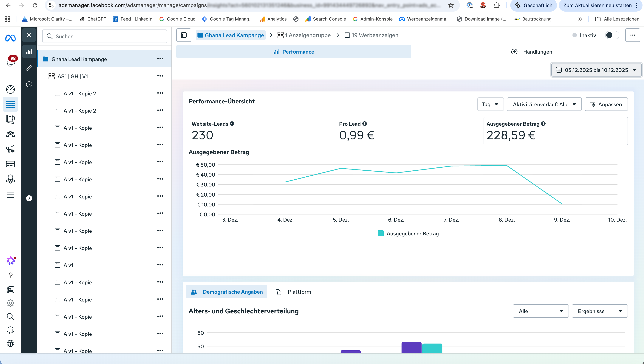This screenshot has height=364, width=644.
Task: Open the Microsoft Clarity bookmark
Action: pos(47,19)
